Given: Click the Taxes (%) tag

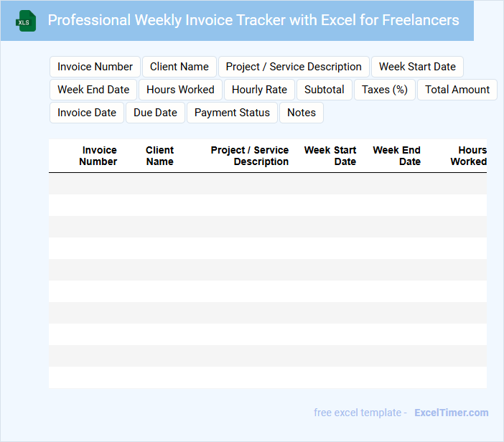Looking at the screenshot, I should click(385, 90).
